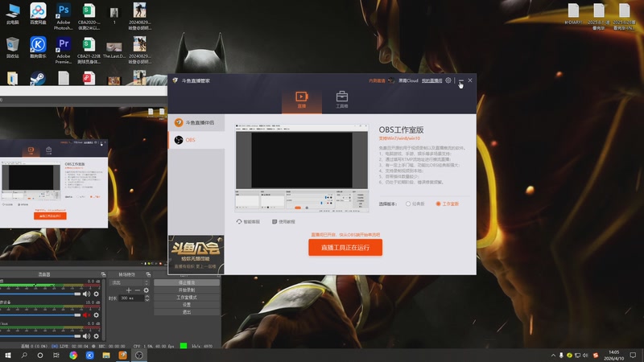Open the 直播 tab in Douyu window
The width and height of the screenshot is (644, 362).
pos(301,100)
